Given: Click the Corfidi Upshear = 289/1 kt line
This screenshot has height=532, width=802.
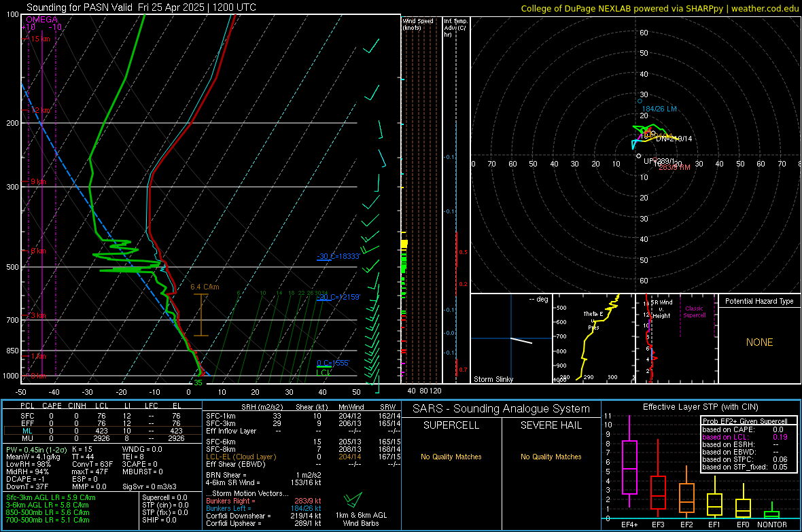Looking at the screenshot, I should coord(264,523).
